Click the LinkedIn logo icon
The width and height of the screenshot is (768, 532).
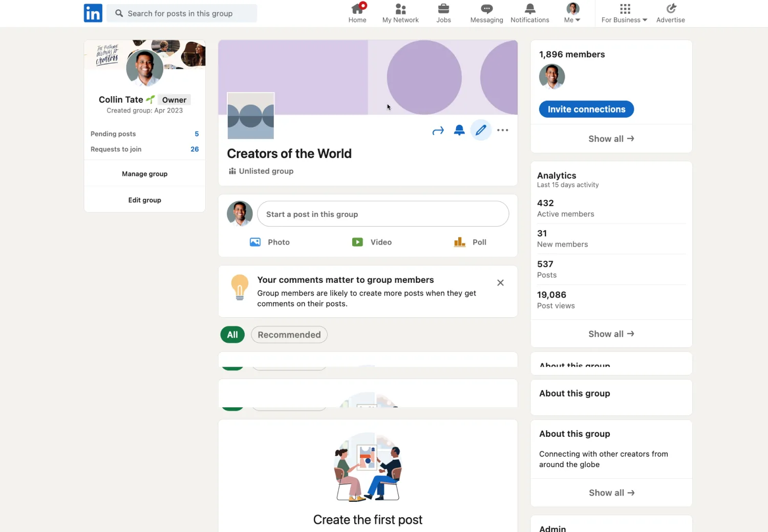coord(93,13)
